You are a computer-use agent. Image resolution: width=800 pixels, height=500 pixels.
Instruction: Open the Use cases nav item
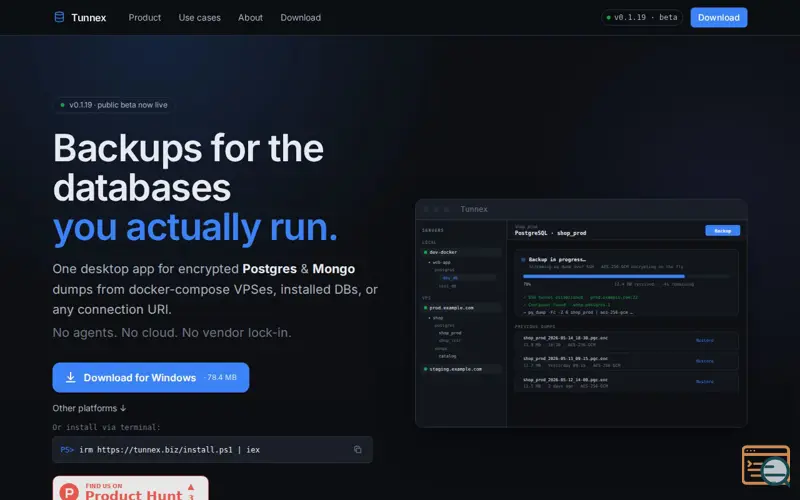(x=199, y=17)
